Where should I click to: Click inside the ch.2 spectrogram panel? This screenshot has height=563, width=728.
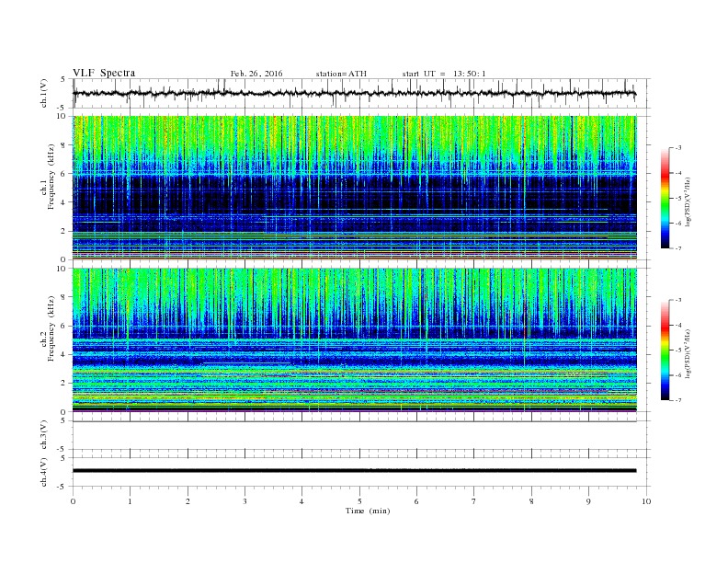(x=355, y=340)
